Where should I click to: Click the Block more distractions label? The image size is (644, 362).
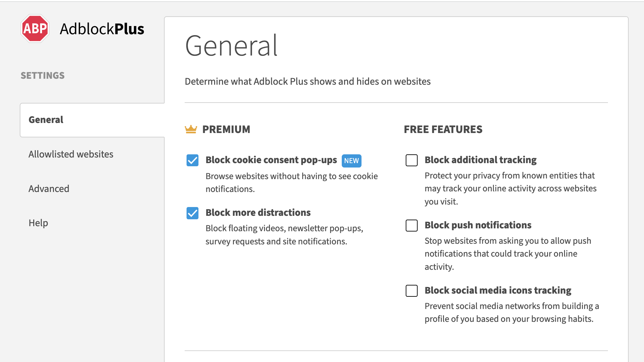[x=258, y=213]
